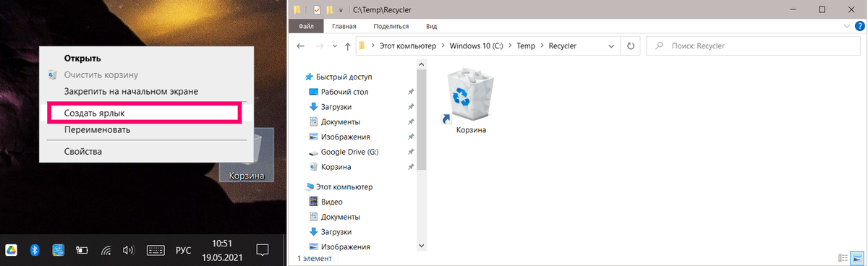Click the Properties checkmark icon in title bar
This screenshot has width=868, height=266.
317,10
